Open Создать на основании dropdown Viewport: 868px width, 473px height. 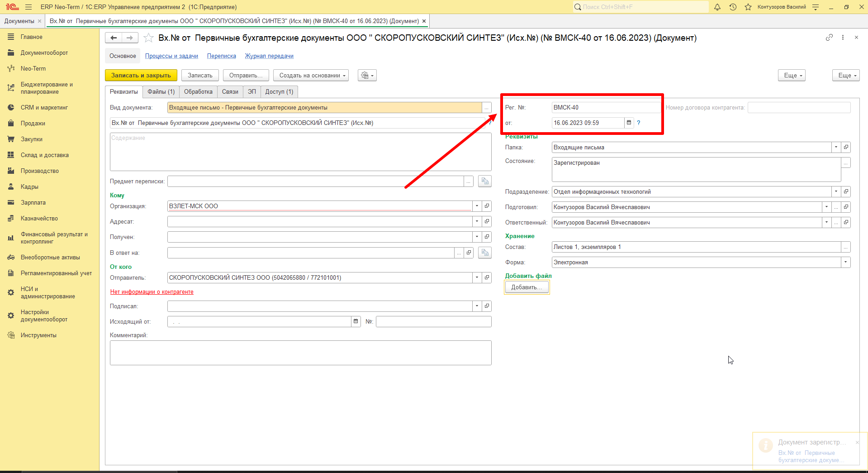pos(311,76)
